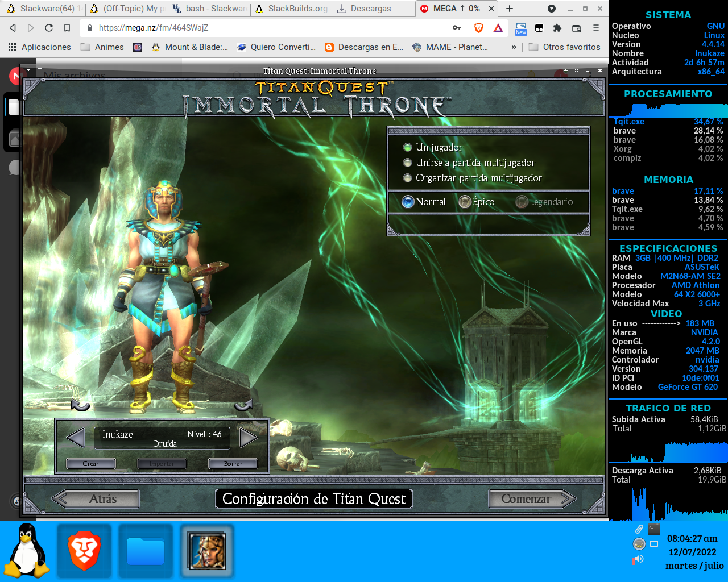Open the browser main menu
Image resolution: width=728 pixels, height=582 pixels.
point(596,28)
